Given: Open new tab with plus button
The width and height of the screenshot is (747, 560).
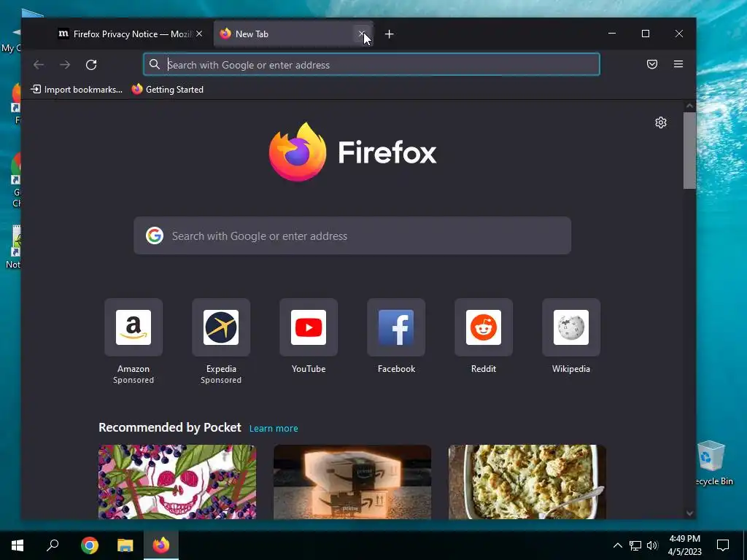Looking at the screenshot, I should point(390,34).
